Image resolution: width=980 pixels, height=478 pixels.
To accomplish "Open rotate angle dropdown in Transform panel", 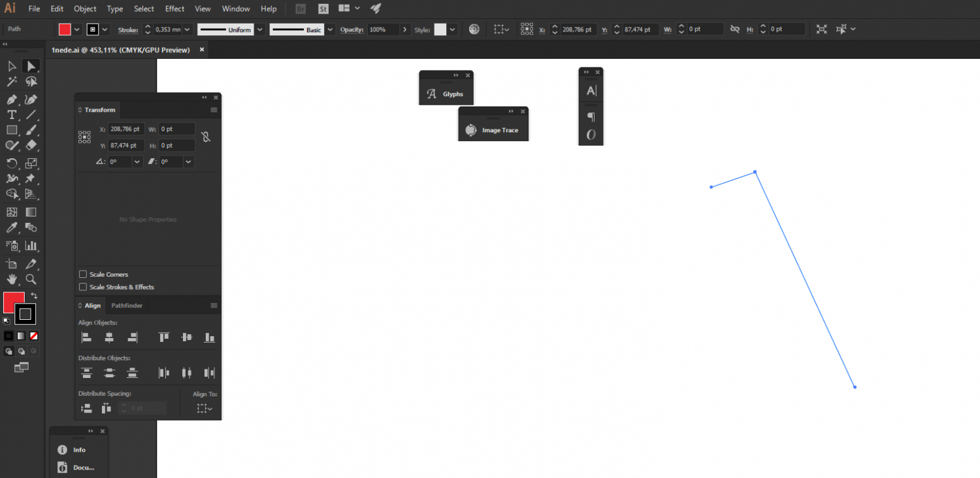I will pos(137,162).
